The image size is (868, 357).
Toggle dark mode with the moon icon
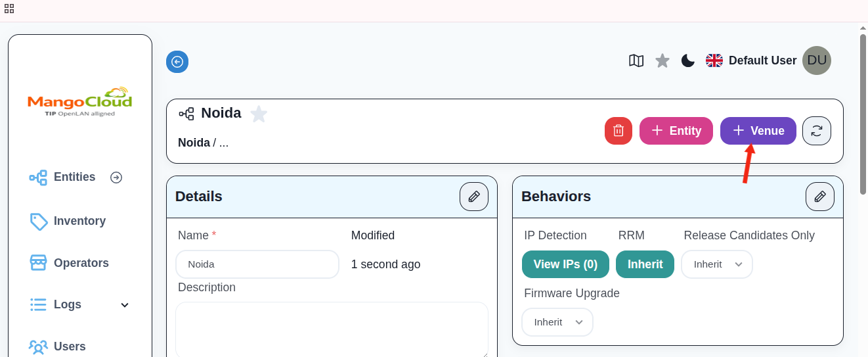tap(687, 60)
